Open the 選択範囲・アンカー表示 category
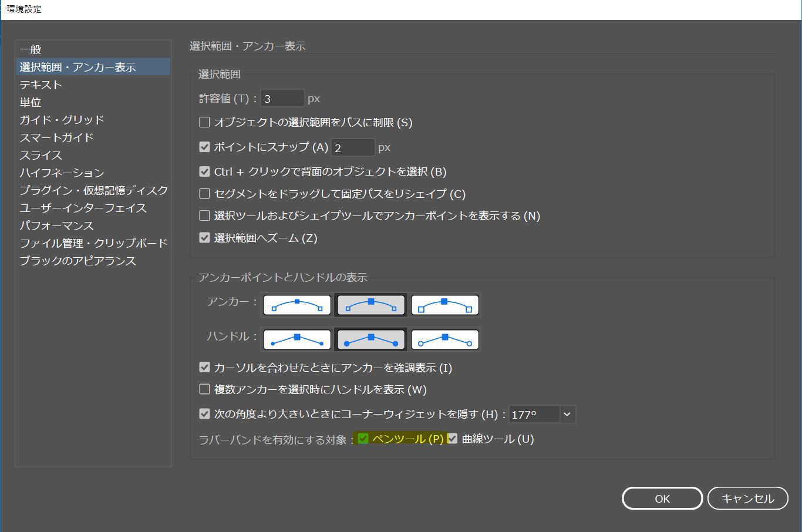The height and width of the screenshot is (532, 802). pos(93,67)
